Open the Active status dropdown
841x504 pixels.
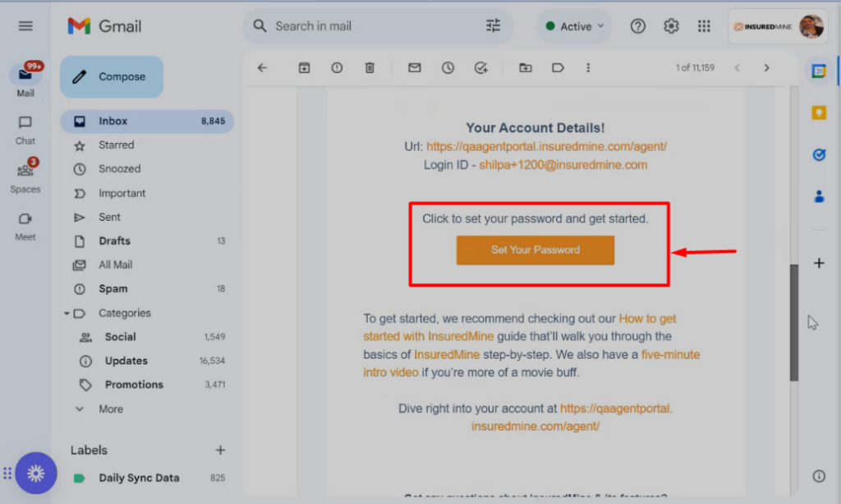coord(574,26)
